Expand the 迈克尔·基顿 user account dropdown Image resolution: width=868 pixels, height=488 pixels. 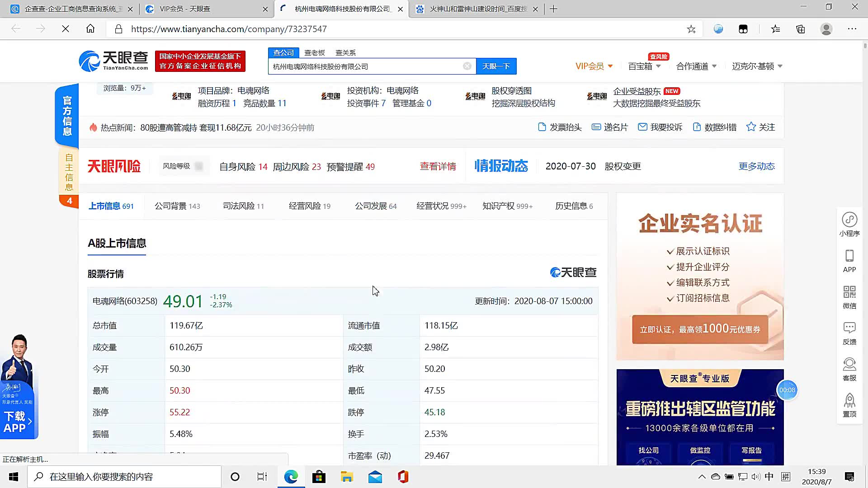pyautogui.click(x=757, y=66)
